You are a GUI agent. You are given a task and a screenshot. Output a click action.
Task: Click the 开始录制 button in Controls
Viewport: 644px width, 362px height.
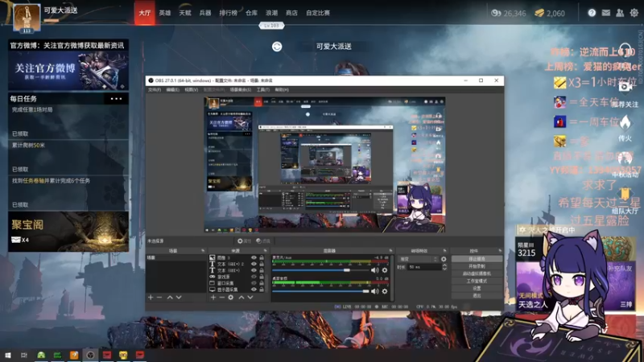click(x=477, y=266)
